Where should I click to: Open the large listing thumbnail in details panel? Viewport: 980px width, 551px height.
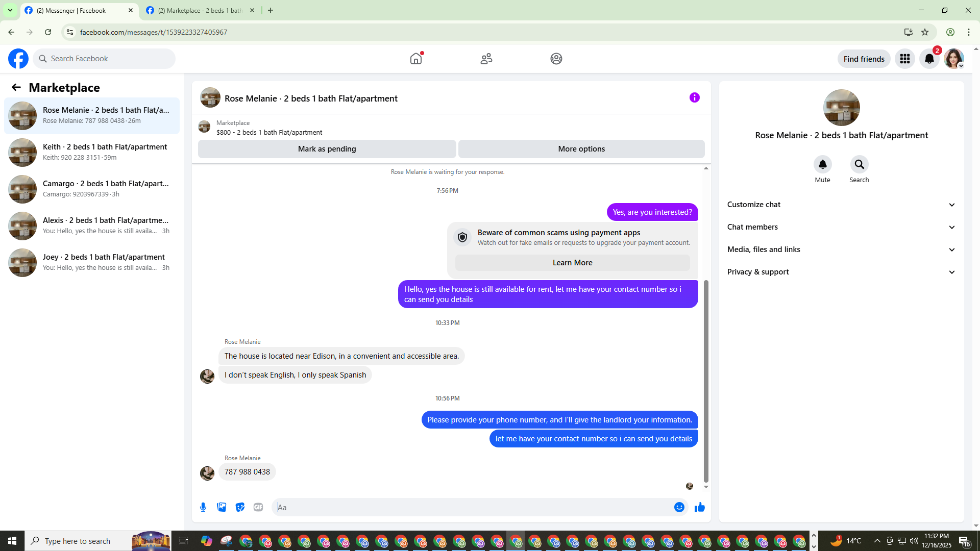(841, 108)
